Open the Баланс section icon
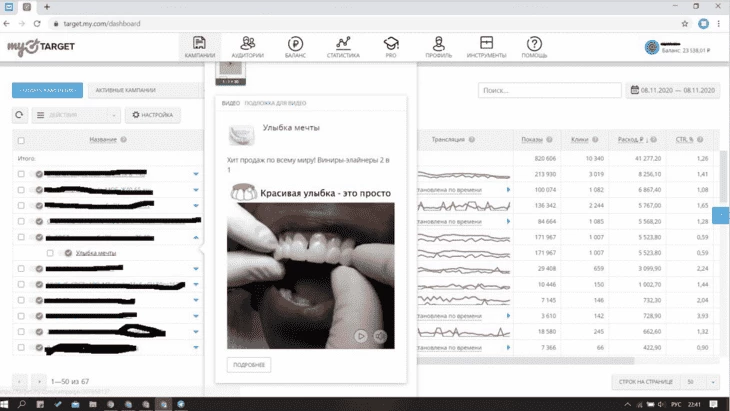Viewport: 730px width, 411px height. pos(295,44)
